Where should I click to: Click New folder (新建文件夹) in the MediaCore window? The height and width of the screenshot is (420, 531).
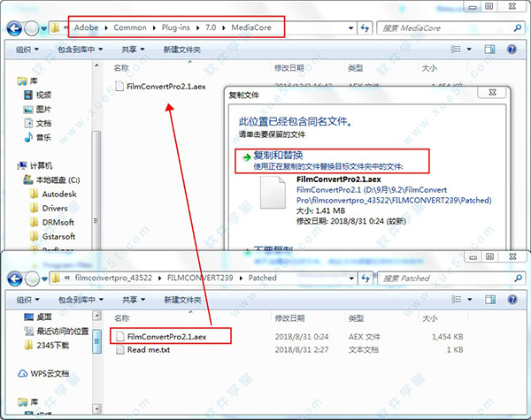tap(189, 50)
